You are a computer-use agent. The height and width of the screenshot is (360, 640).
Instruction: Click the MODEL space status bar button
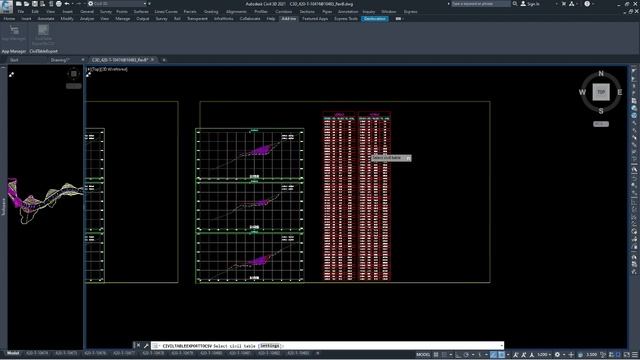tap(423, 355)
